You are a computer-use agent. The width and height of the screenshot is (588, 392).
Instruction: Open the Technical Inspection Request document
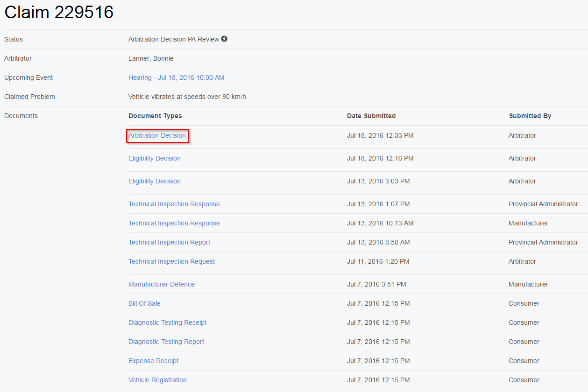point(171,261)
